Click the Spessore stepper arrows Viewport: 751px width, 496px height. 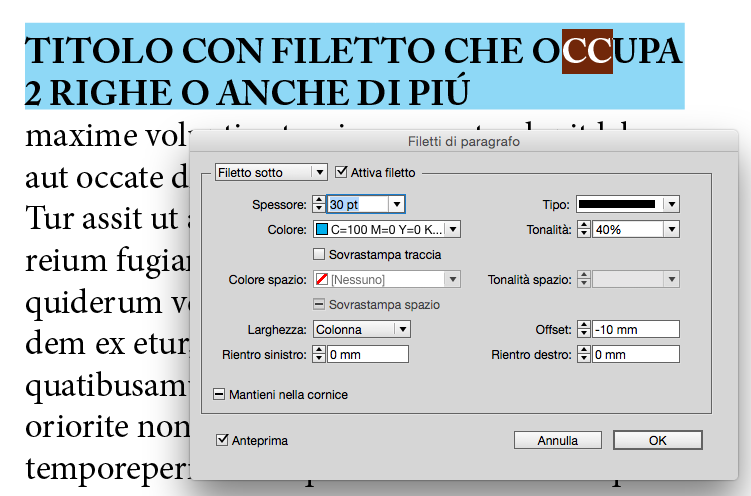coord(319,204)
